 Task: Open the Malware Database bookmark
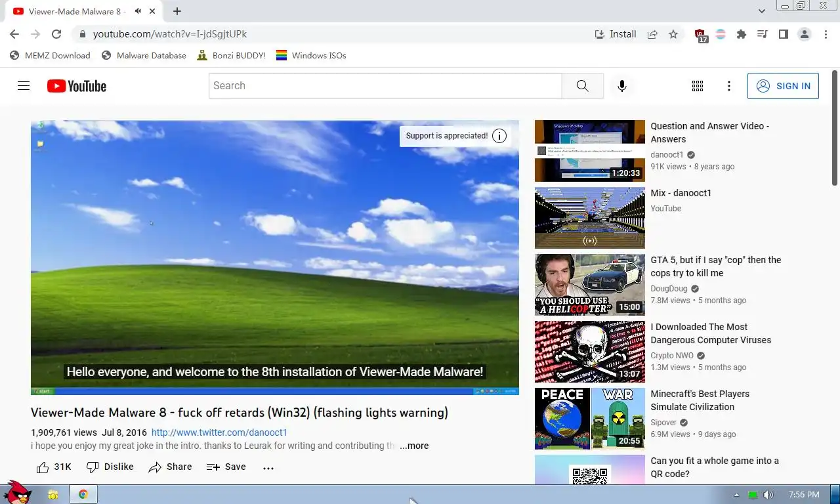[144, 55]
